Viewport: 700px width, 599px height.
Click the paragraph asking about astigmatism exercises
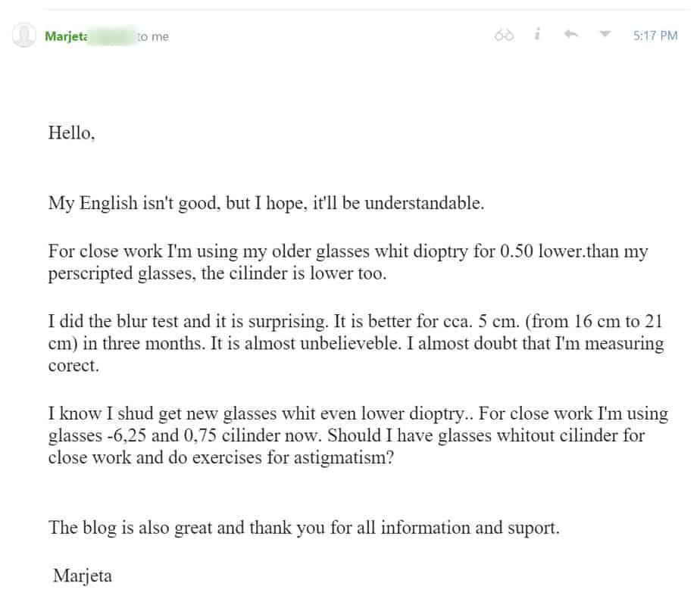click(358, 436)
